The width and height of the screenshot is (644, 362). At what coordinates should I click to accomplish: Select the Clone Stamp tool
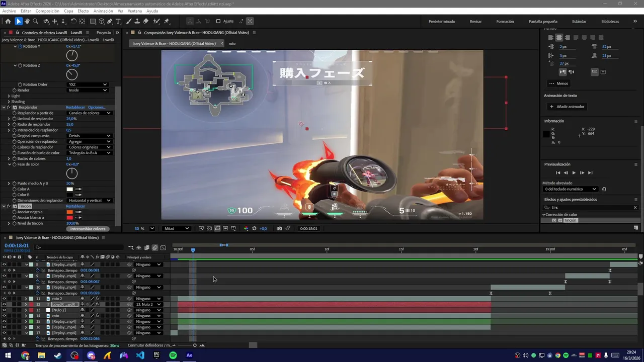137,21
